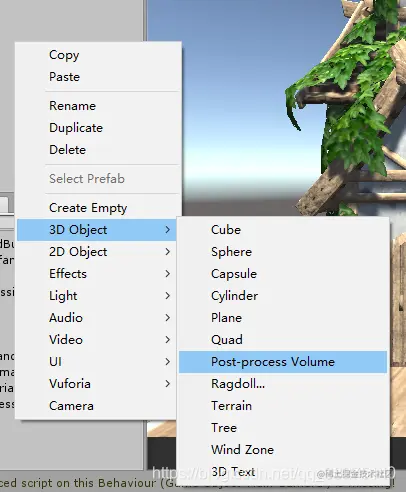Image resolution: width=406 pixels, height=492 pixels.
Task: Open the Effects submenu
Action: (97, 274)
